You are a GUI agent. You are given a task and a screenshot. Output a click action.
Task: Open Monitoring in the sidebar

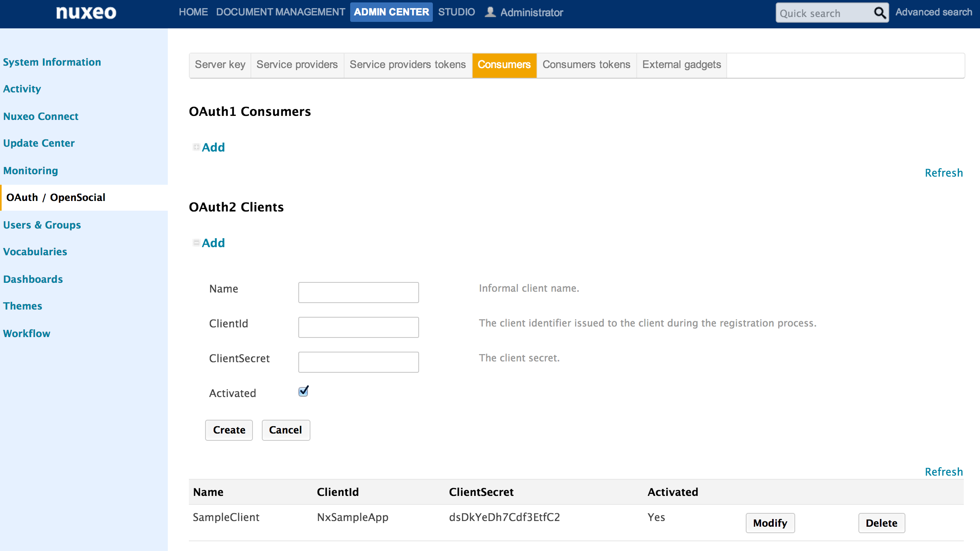pos(30,171)
